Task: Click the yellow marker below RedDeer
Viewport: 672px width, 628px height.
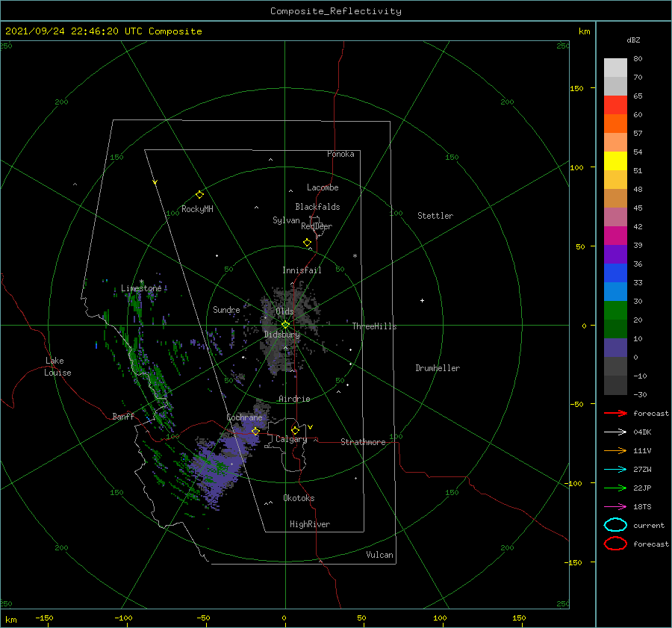Action: click(307, 243)
